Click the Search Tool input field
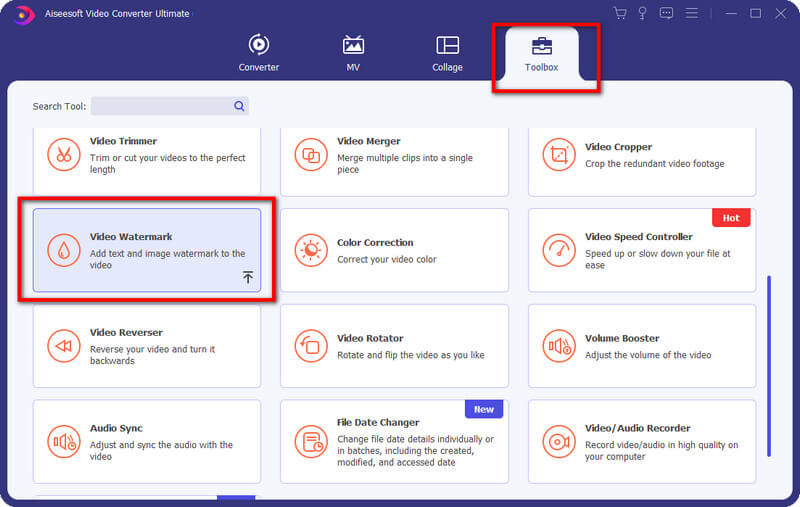This screenshot has width=800, height=507. click(161, 106)
